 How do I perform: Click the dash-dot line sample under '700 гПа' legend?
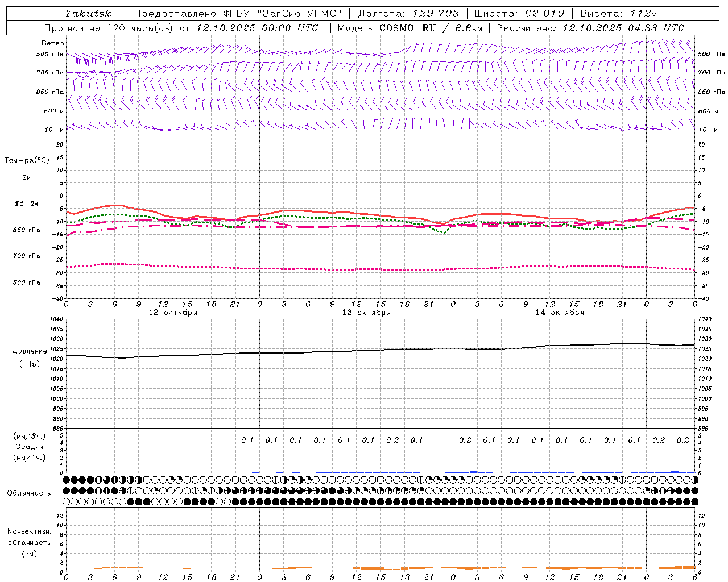pos(26,263)
